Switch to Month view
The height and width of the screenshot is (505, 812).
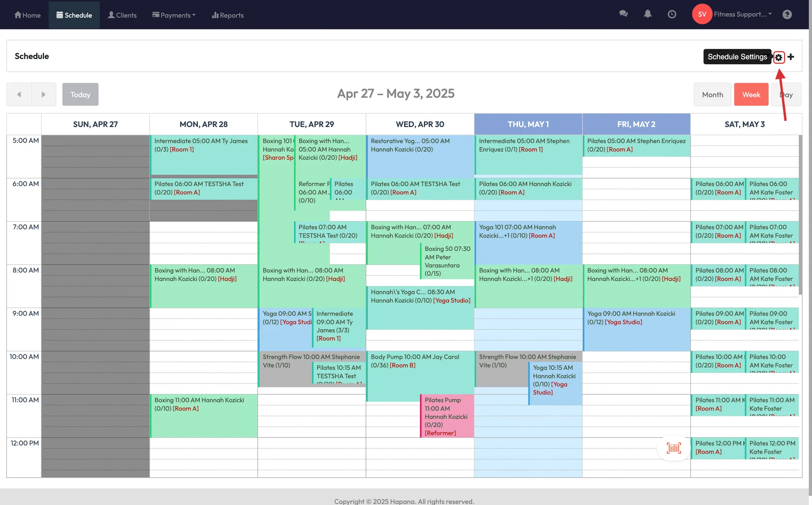[712, 94]
